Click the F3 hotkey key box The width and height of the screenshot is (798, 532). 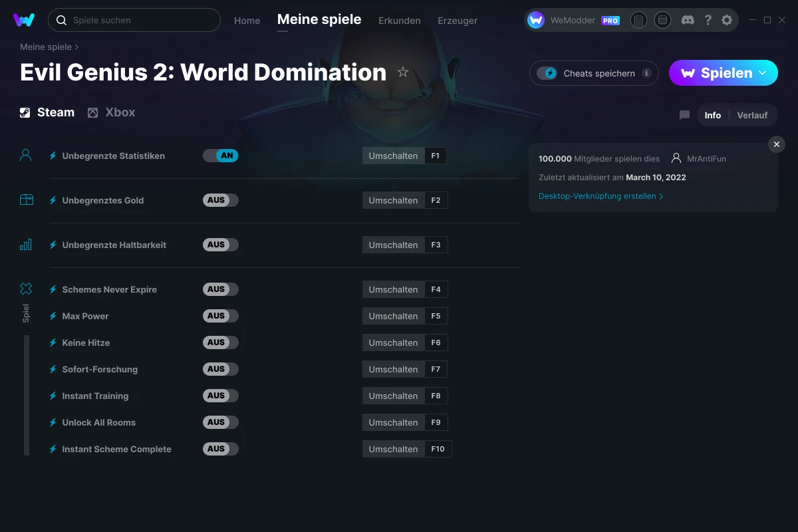[x=436, y=245]
